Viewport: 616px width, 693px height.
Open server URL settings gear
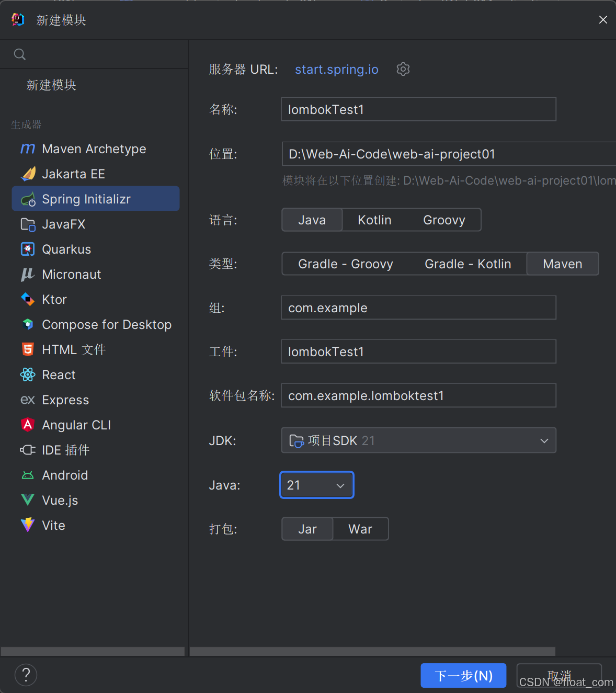(403, 69)
